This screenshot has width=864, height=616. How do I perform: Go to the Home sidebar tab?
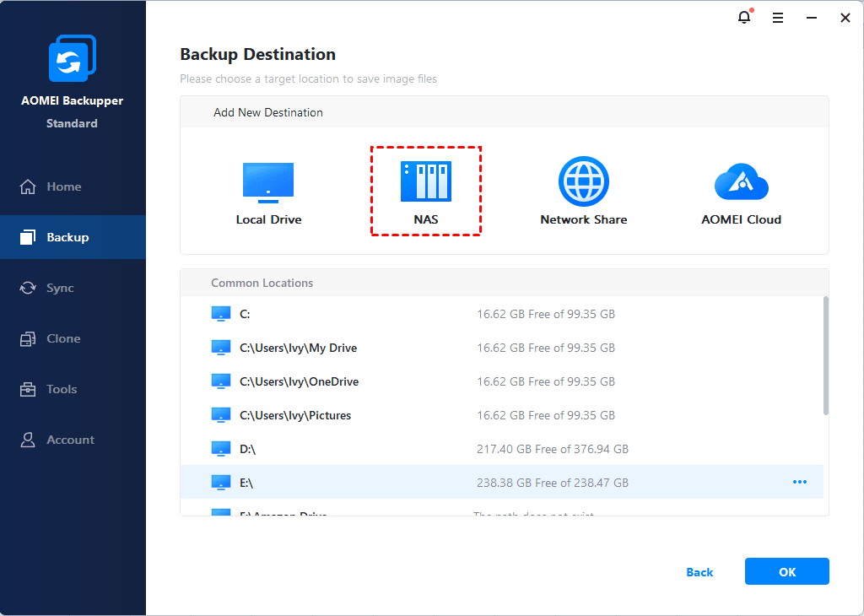(x=64, y=186)
